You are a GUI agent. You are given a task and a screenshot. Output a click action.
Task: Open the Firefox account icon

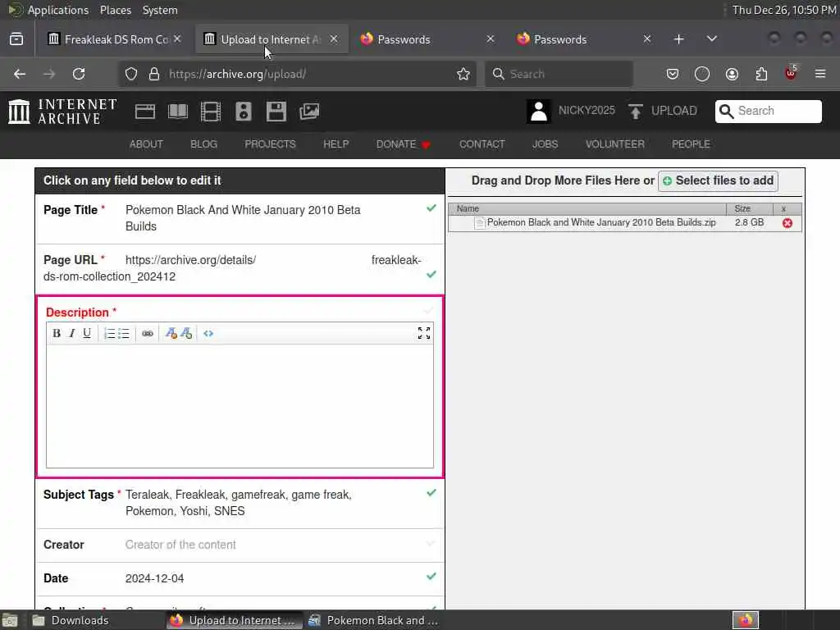[732, 74]
